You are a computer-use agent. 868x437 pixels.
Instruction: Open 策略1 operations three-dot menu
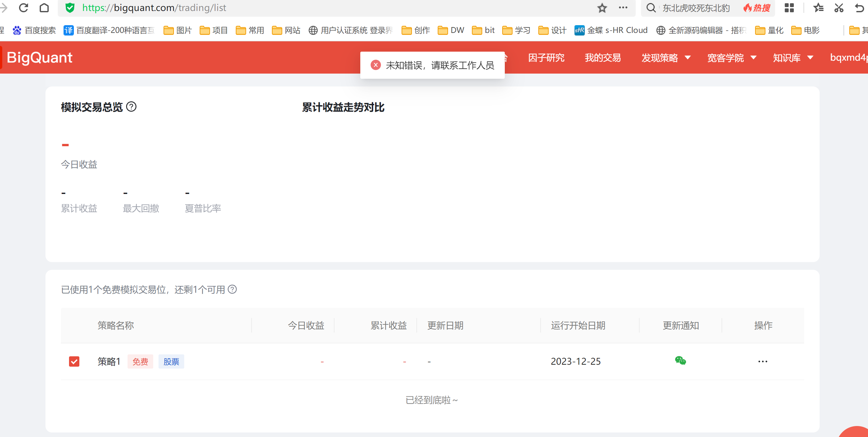tap(763, 361)
